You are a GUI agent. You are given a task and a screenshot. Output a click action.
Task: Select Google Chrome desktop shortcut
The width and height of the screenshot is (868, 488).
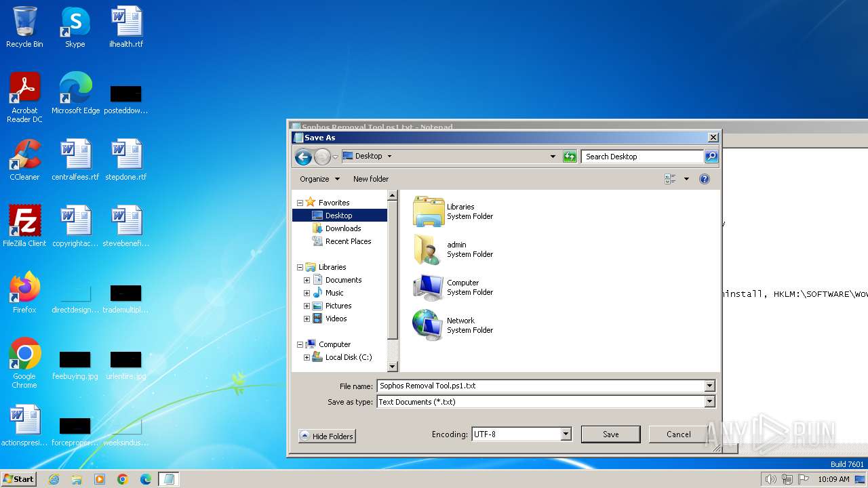[24, 363]
